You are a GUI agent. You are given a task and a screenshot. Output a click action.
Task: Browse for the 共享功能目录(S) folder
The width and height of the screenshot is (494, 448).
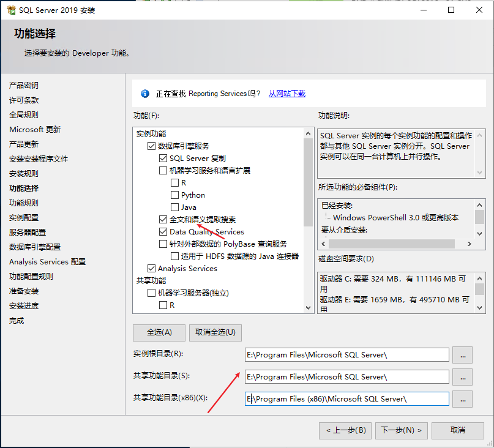(x=463, y=377)
